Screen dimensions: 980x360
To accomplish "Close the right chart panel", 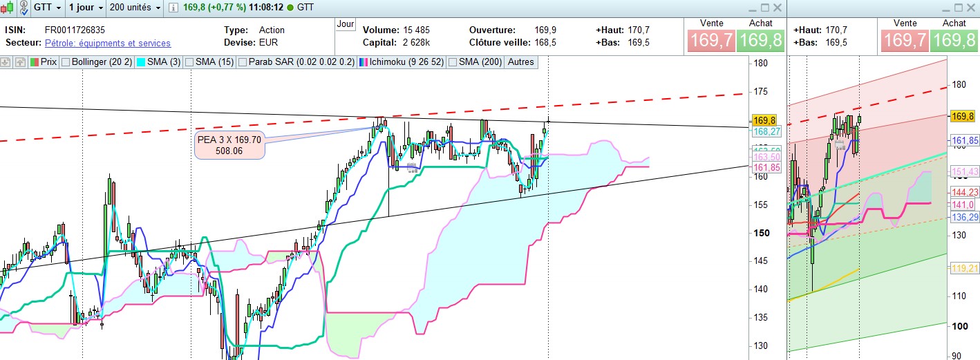I will point(972,8).
